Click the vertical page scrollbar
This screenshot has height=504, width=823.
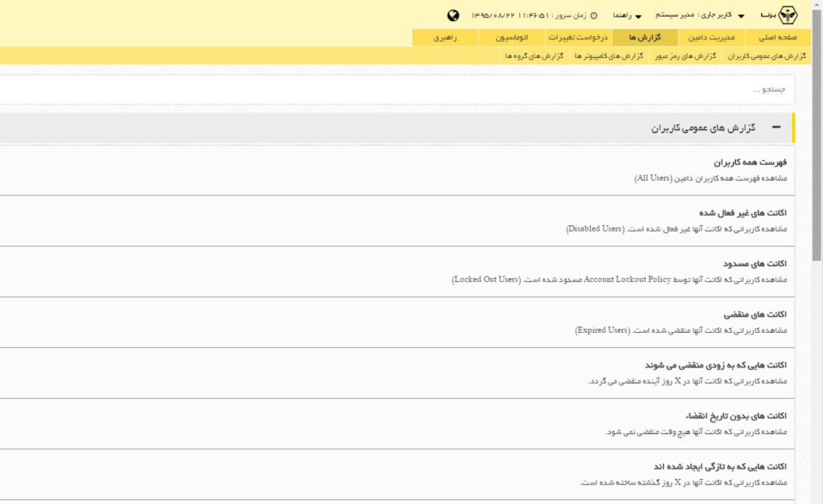tap(817, 161)
